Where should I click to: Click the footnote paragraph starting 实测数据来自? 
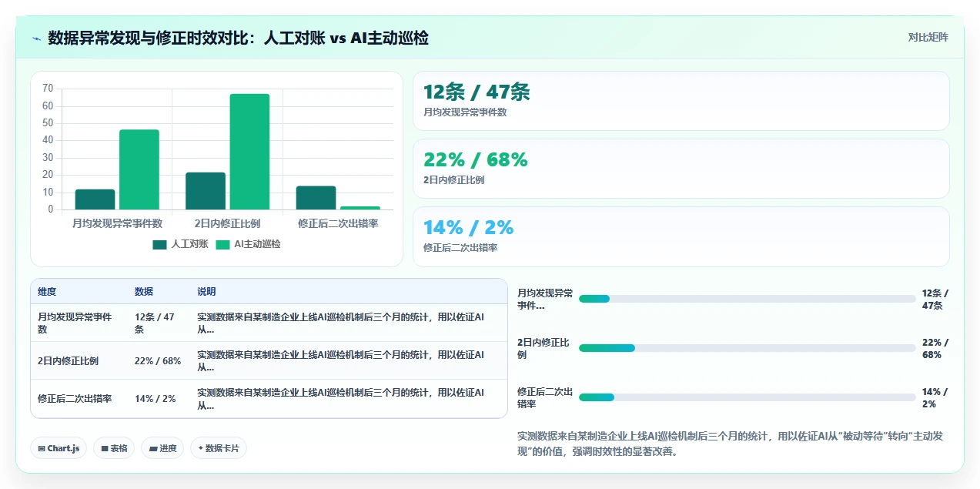[x=731, y=444]
